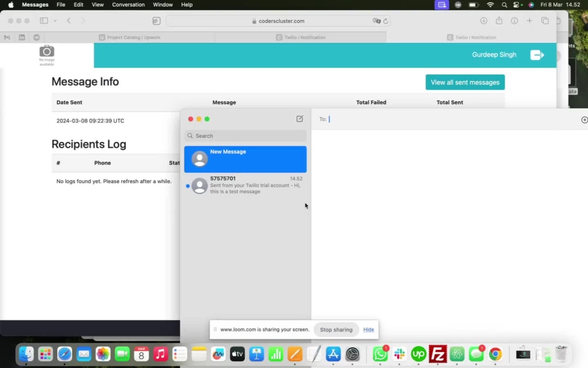Click the To: recipient field
This screenshot has width=588, height=368.
[x=446, y=119]
